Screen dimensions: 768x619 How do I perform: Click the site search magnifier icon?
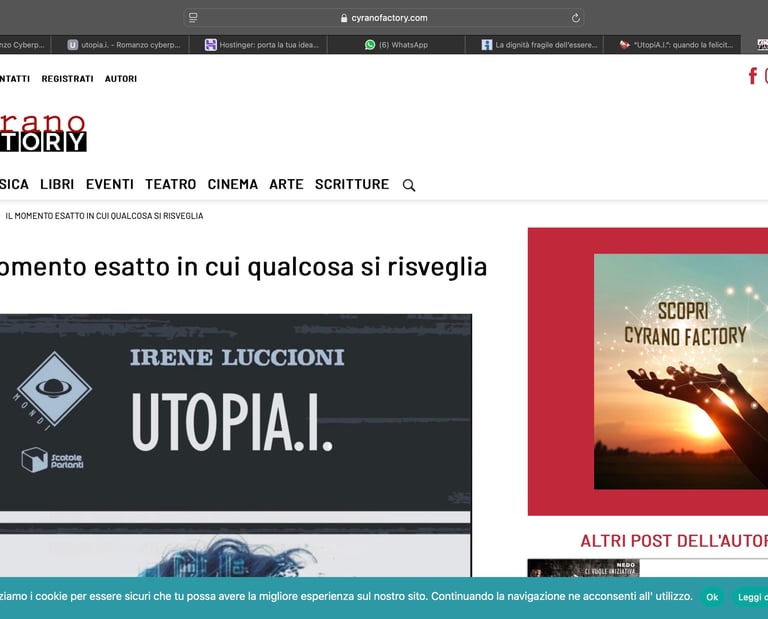coord(409,185)
